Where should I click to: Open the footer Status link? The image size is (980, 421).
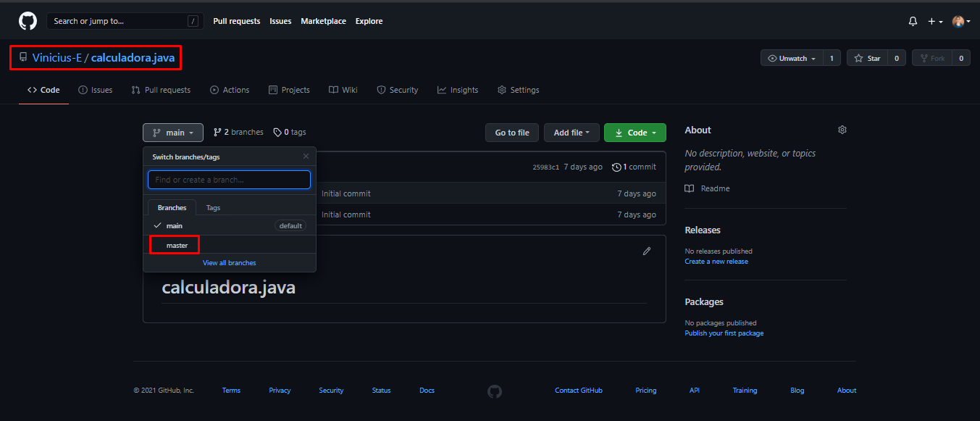click(x=381, y=391)
